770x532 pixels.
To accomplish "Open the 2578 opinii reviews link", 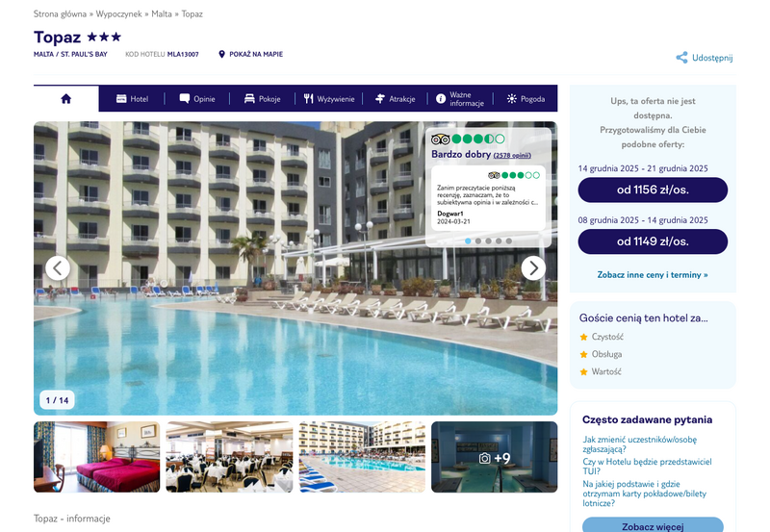I will pyautogui.click(x=512, y=155).
